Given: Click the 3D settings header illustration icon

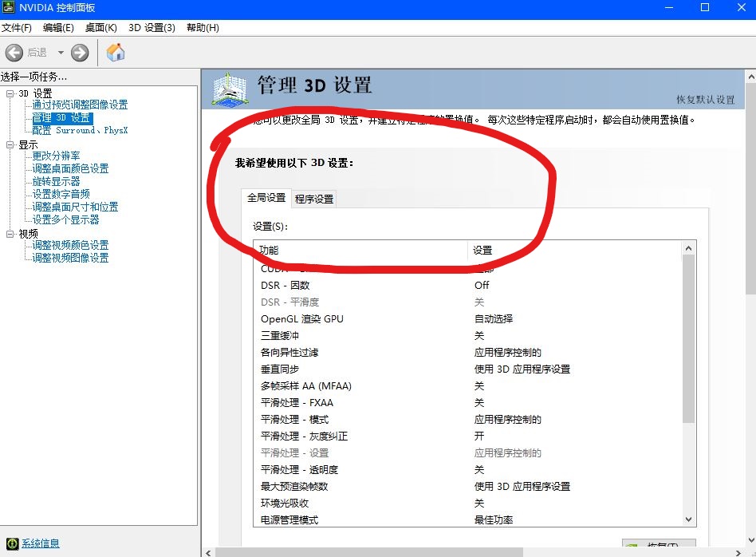Looking at the screenshot, I should (230, 90).
